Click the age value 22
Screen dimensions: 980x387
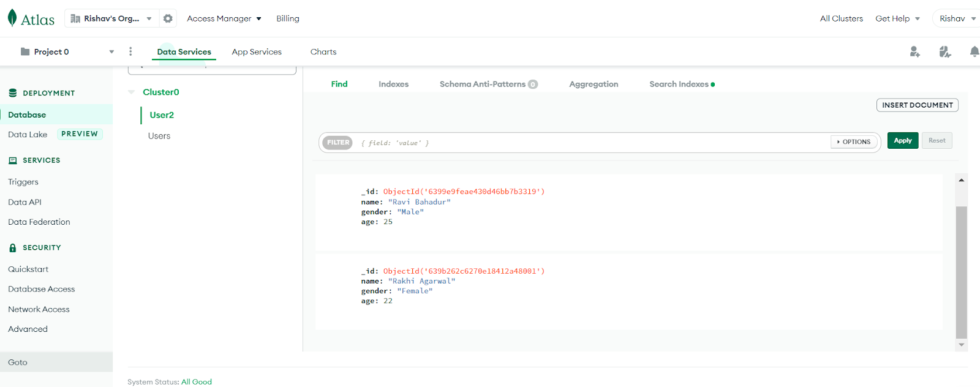pos(388,301)
